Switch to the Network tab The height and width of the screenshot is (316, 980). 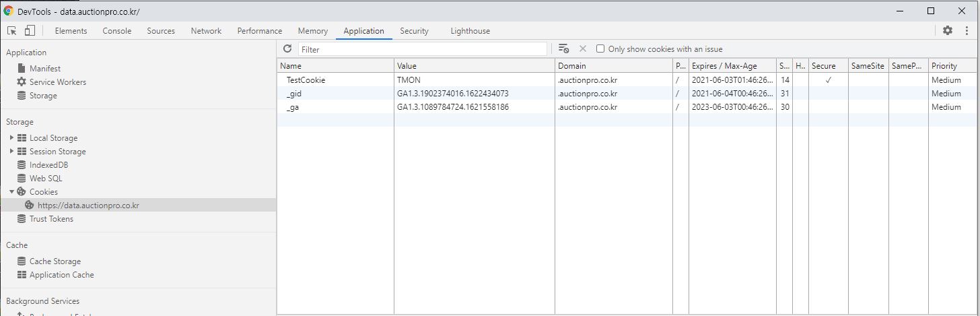(206, 31)
